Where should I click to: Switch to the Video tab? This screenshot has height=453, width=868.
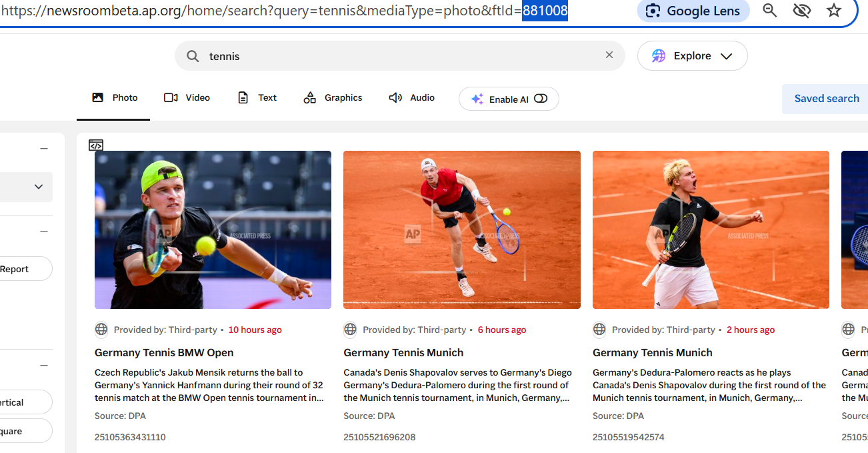click(x=187, y=97)
